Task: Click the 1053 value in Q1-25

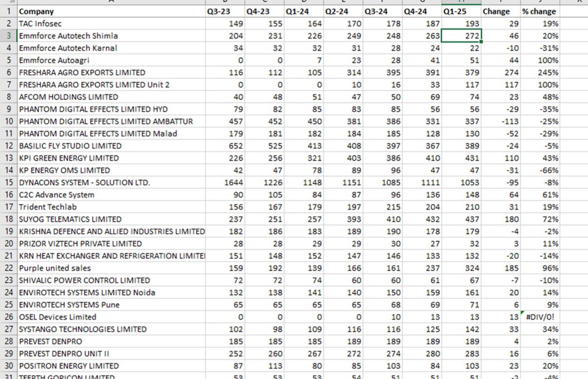Action: click(461, 182)
